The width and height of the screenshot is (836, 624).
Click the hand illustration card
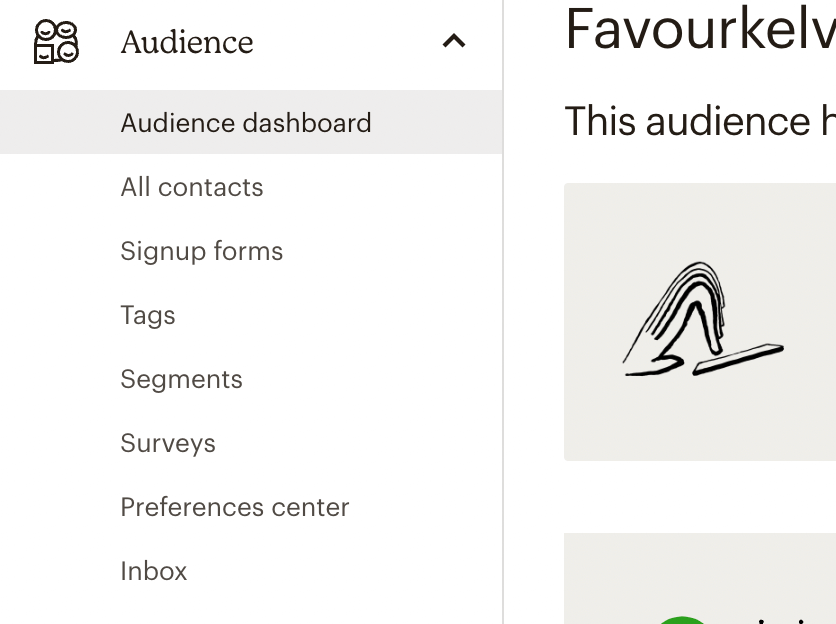point(700,322)
